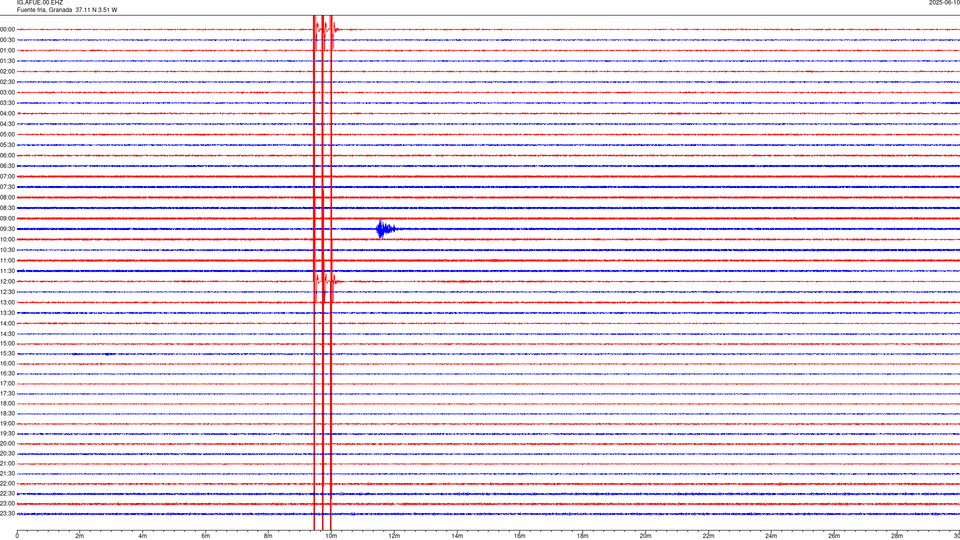Click the 'Fuente fria, Granada' location text
The image size is (960, 540).
click(x=44, y=10)
